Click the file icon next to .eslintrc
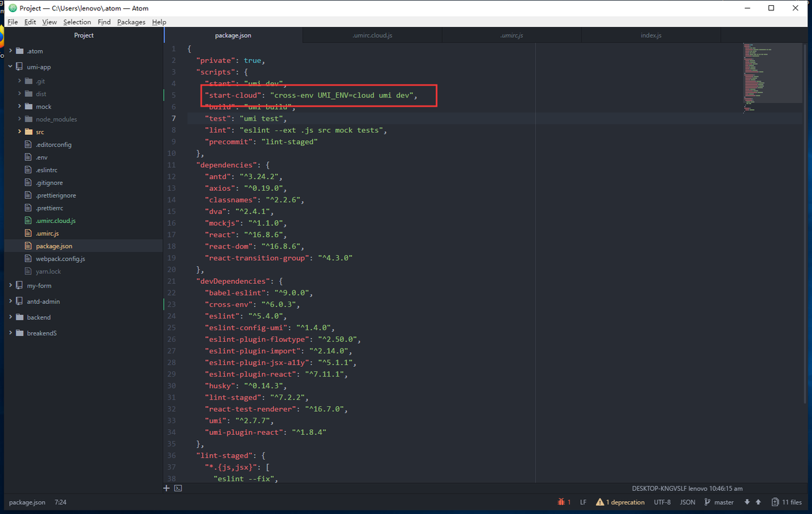Image resolution: width=812 pixels, height=514 pixels. pos(28,170)
